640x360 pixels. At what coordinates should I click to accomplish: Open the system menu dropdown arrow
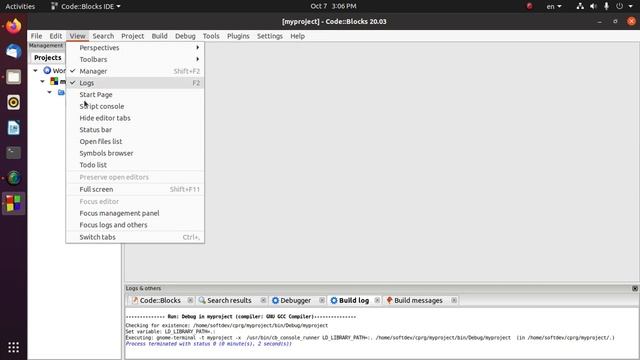point(631,6)
